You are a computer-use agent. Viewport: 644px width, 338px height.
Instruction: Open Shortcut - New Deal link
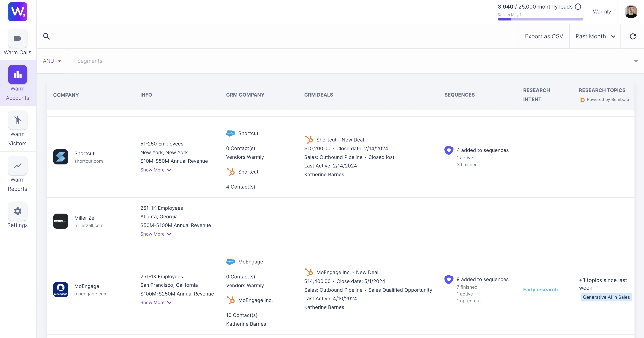click(x=340, y=140)
